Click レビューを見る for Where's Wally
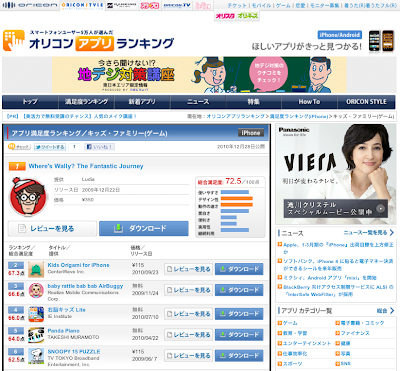400x371 pixels. [x=52, y=229]
